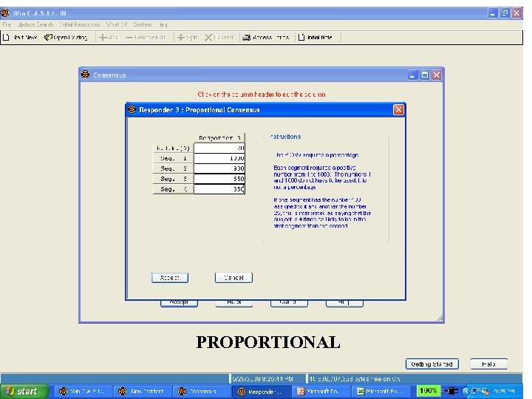The width and height of the screenshot is (532, 399).
Task: Click the Win C.A.S.I.E. III title bar icon
Action: pyautogui.click(x=5, y=13)
